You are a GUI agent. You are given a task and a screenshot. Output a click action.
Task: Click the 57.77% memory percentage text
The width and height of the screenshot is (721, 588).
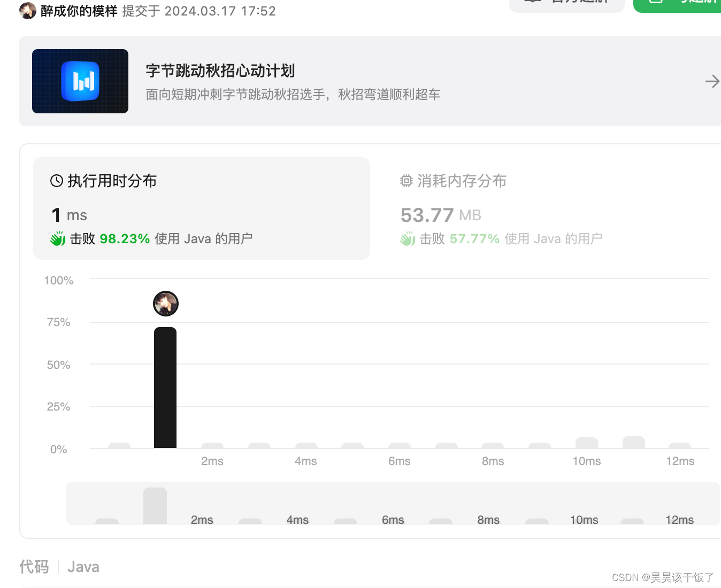(x=474, y=239)
